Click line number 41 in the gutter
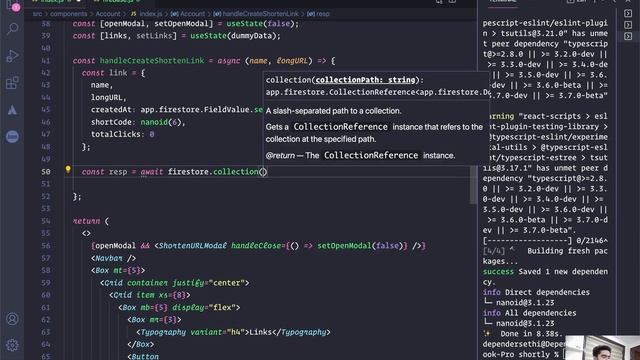The image size is (640, 360). coord(46,61)
